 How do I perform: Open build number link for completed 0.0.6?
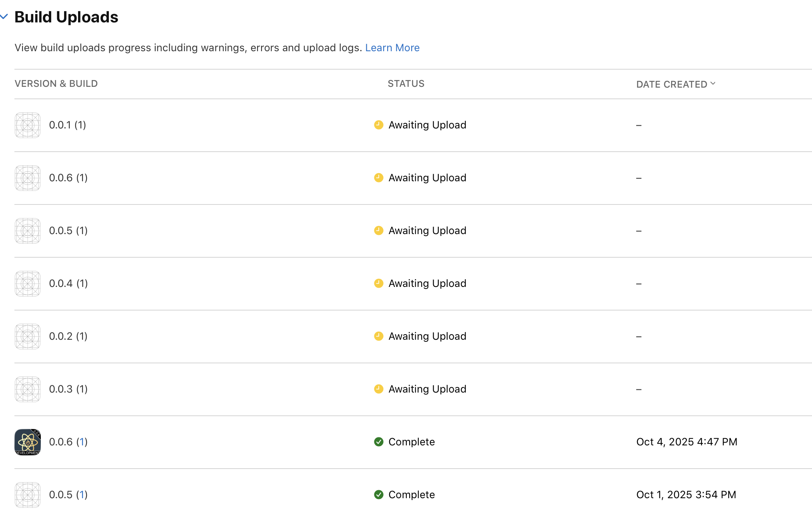(x=82, y=442)
